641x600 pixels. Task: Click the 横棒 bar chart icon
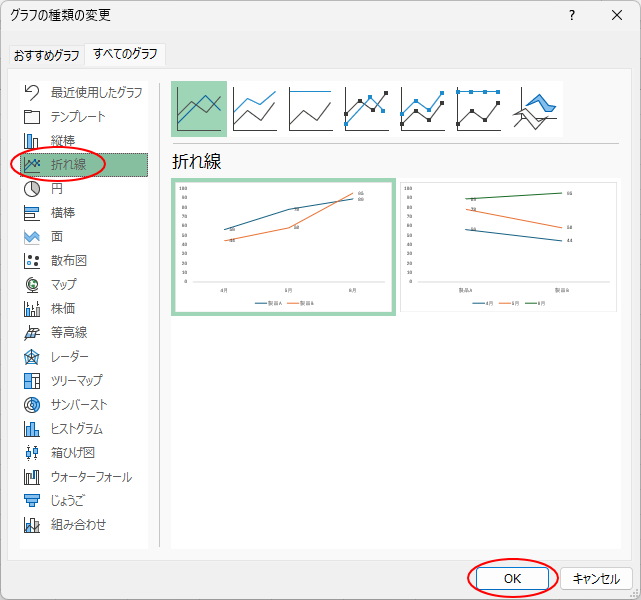pos(32,213)
